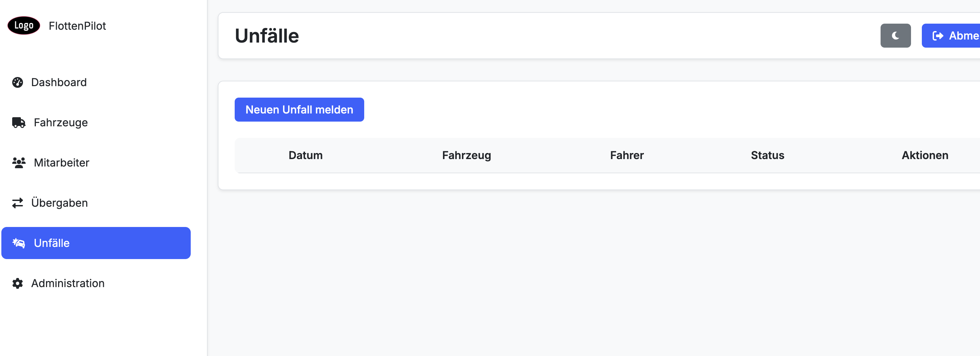This screenshot has width=980, height=356.
Task: Navigate to Fahrzeuge in the sidebar
Action: point(61,122)
